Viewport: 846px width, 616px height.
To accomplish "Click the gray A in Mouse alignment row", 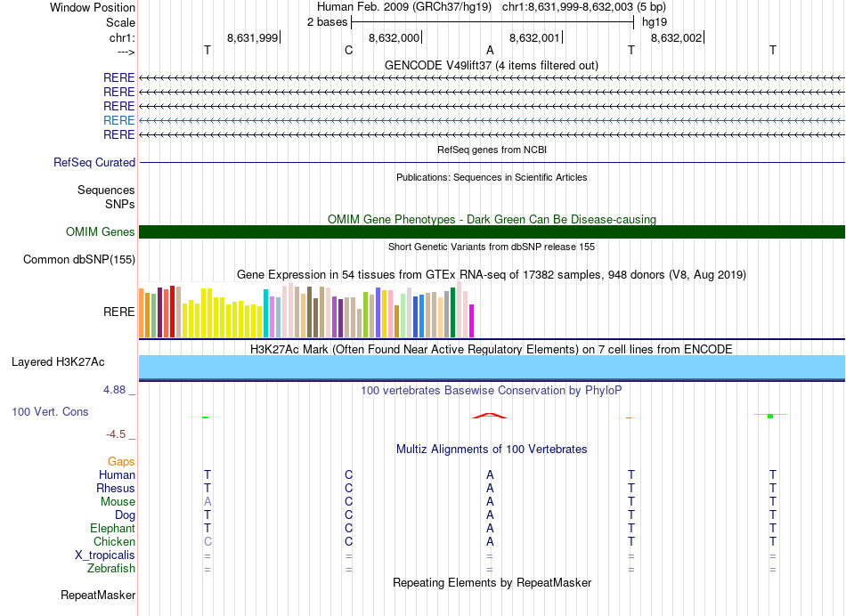I will (207, 502).
